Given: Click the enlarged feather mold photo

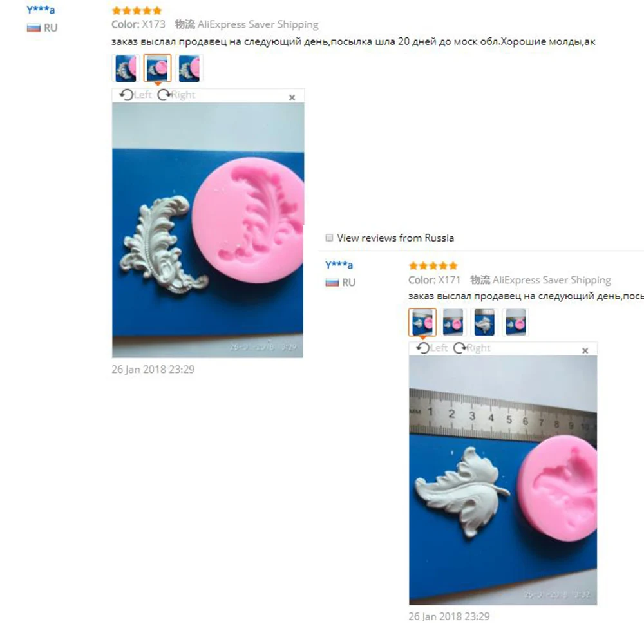Looking at the screenshot, I should (208, 230).
